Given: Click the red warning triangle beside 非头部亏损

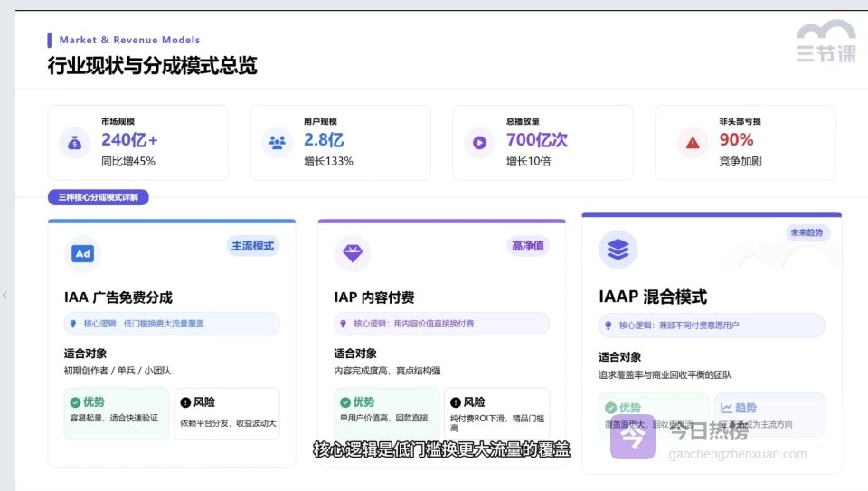Looking at the screenshot, I should coord(693,144).
